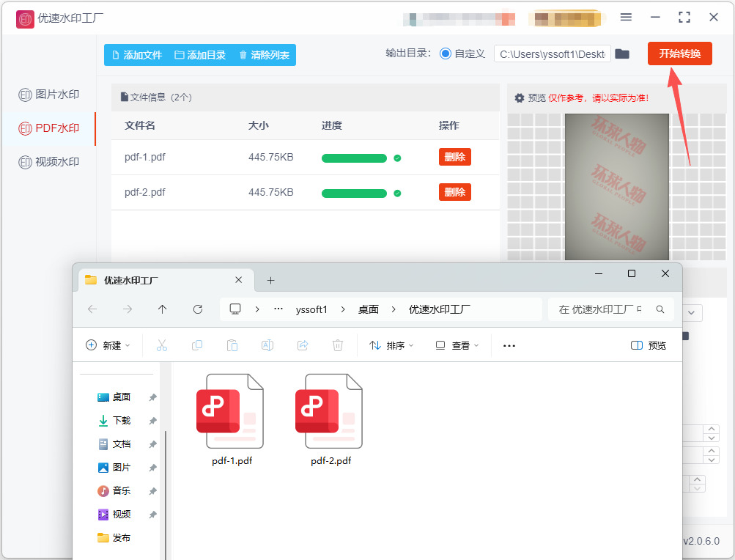Viewport: 735px width, 560px height.
Task: Switch to the 图片水印 sidebar tab
Action: (x=49, y=95)
